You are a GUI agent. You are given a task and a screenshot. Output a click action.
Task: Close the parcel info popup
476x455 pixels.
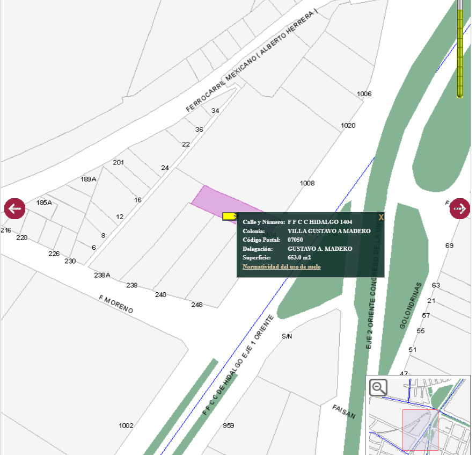[381, 217]
